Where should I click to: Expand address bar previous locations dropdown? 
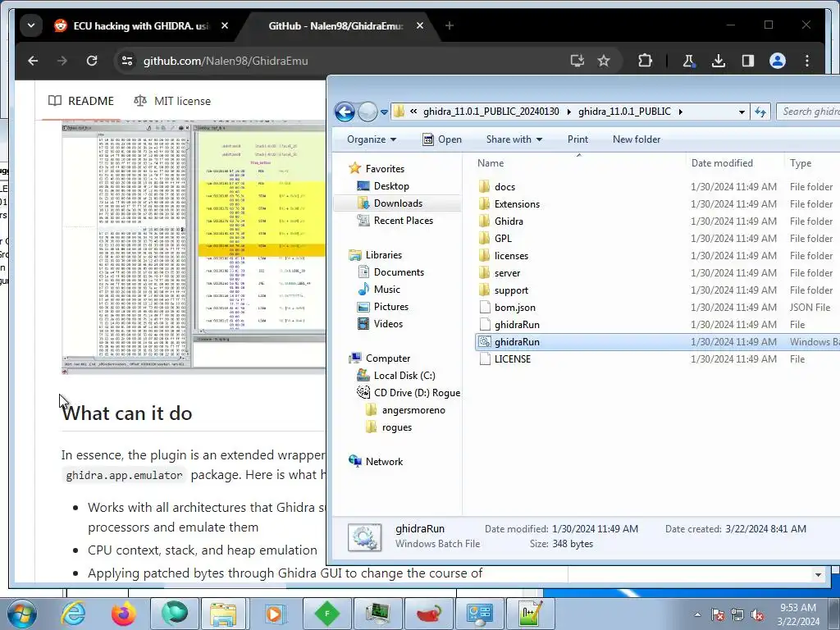tap(742, 112)
